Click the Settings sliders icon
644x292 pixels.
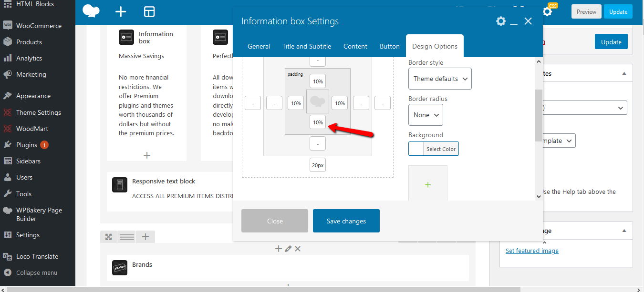8,235
